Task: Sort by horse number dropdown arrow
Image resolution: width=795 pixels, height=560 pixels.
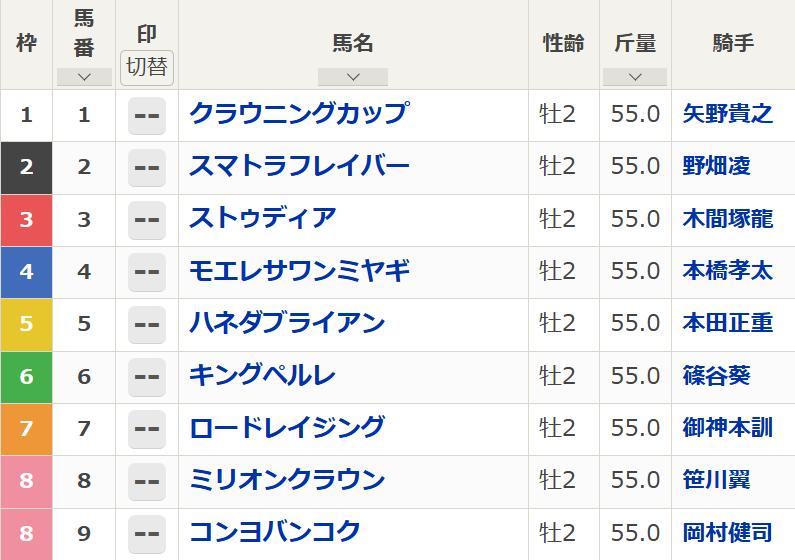Action: 84,77
